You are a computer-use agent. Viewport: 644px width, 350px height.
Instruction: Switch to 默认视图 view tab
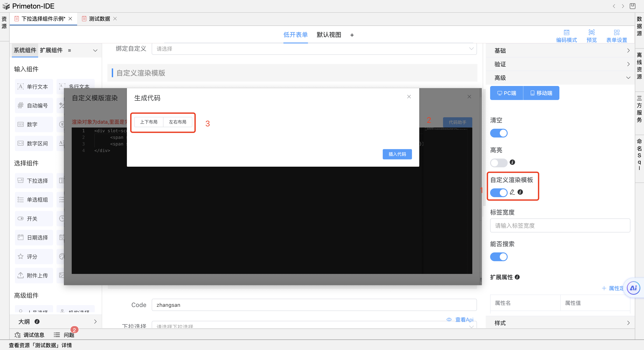point(329,35)
